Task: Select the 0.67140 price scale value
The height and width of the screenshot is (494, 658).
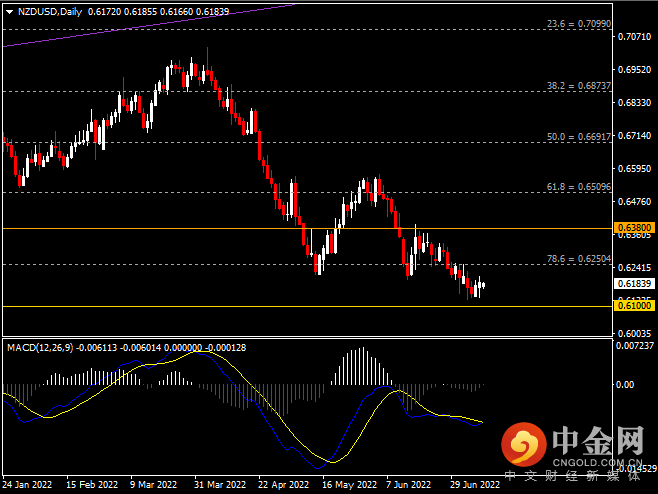Action: tap(634, 136)
